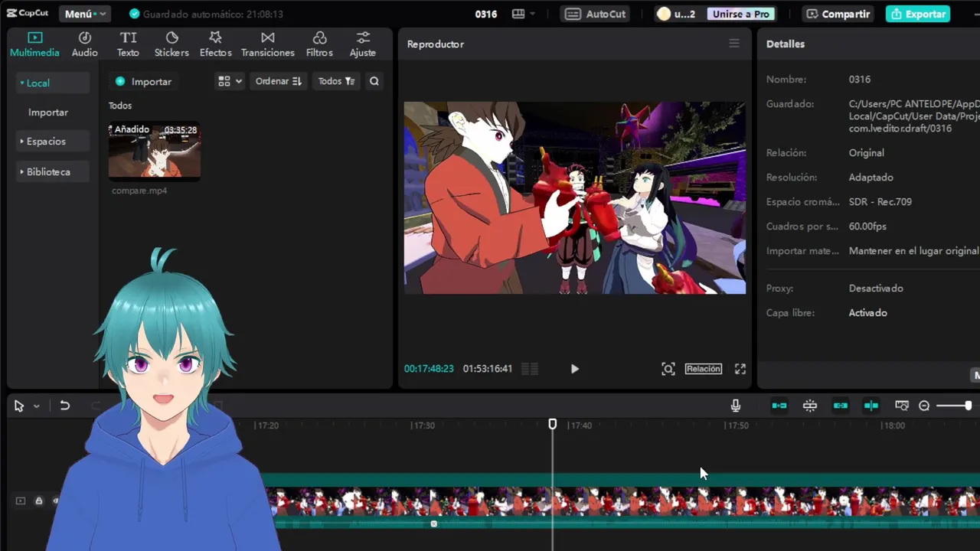Image resolution: width=980 pixels, height=551 pixels.
Task: Play the preview video
Action: [575, 369]
